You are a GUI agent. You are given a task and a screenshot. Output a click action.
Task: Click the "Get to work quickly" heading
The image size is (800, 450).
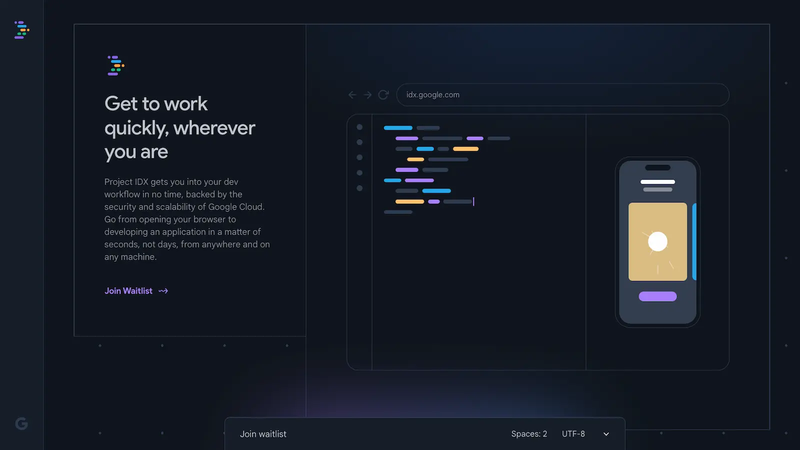[180, 128]
